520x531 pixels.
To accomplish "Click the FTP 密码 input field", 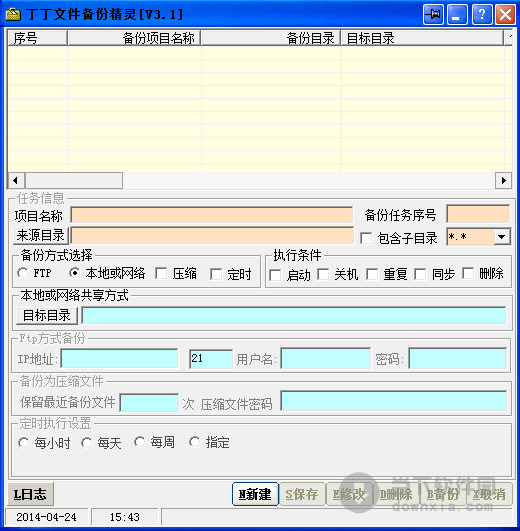I will tap(458, 358).
